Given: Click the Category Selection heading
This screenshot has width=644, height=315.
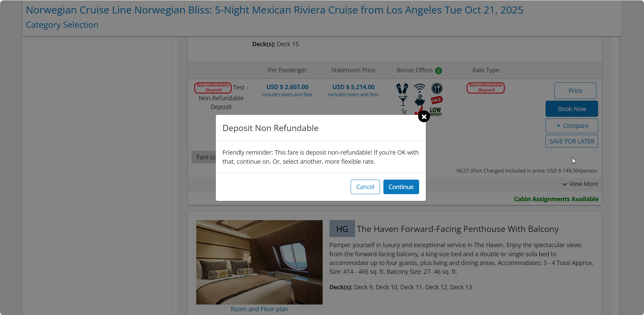Looking at the screenshot, I should click(x=62, y=25).
